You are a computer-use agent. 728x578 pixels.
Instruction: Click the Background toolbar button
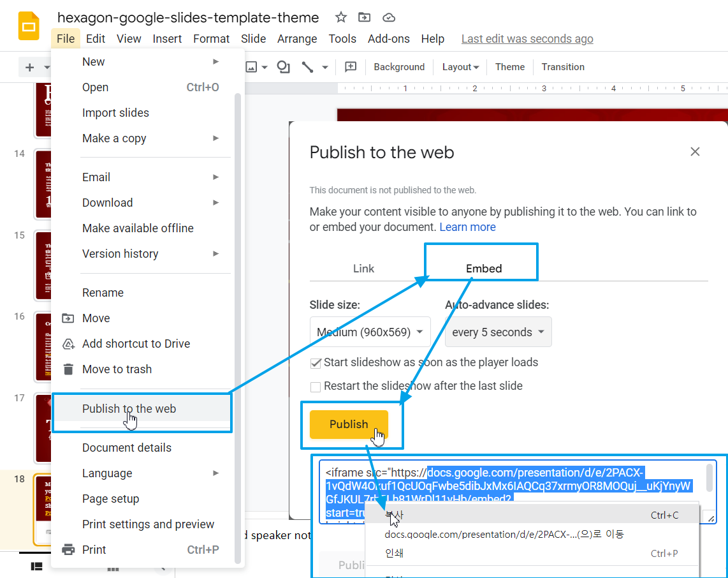coord(399,67)
